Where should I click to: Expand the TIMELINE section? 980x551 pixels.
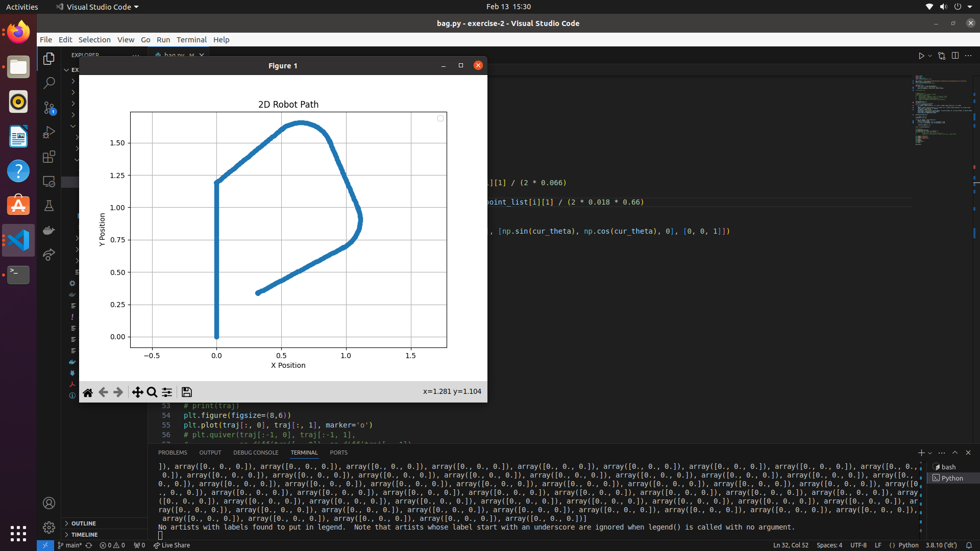pyautogui.click(x=84, y=535)
